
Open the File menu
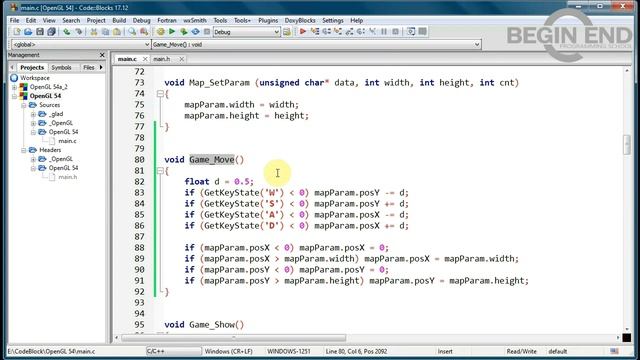click(x=14, y=20)
